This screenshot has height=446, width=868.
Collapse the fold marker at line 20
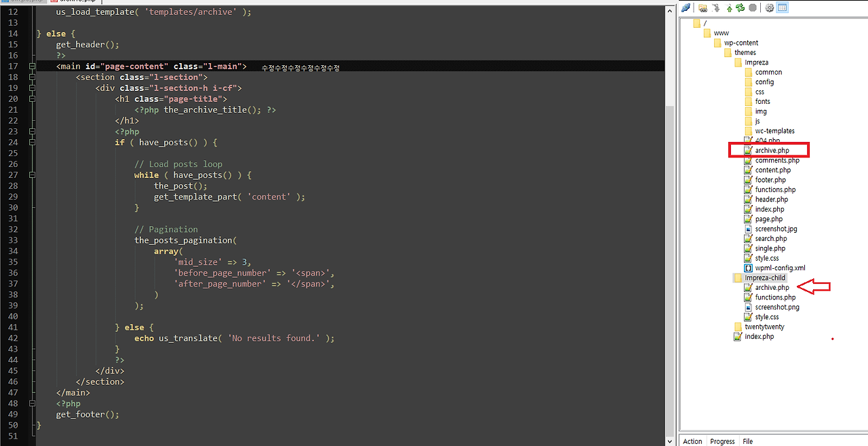click(32, 99)
